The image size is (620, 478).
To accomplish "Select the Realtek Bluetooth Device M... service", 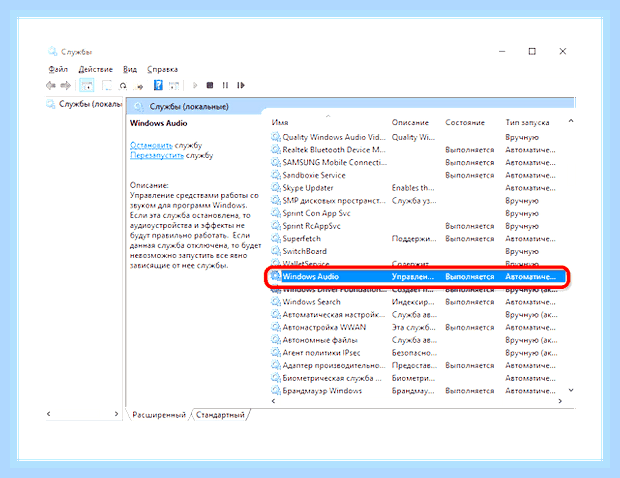I will (x=334, y=150).
